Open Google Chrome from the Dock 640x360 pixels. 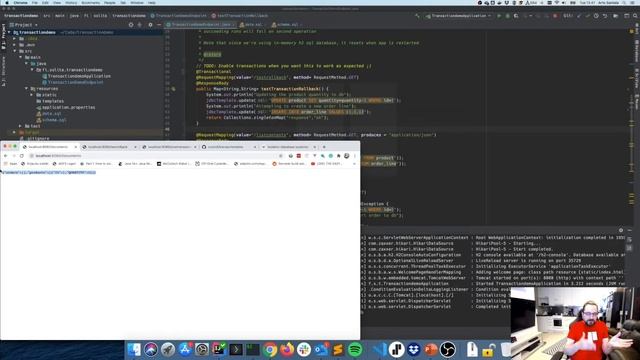tap(270, 350)
